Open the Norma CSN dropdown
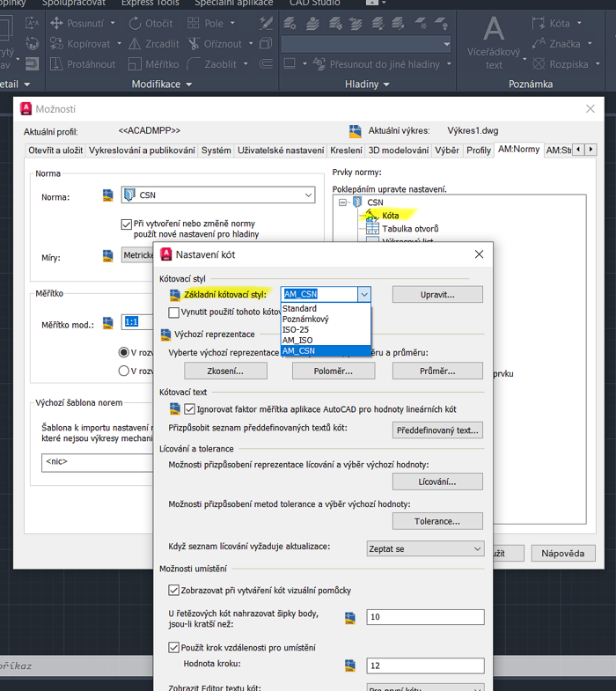 [218, 195]
